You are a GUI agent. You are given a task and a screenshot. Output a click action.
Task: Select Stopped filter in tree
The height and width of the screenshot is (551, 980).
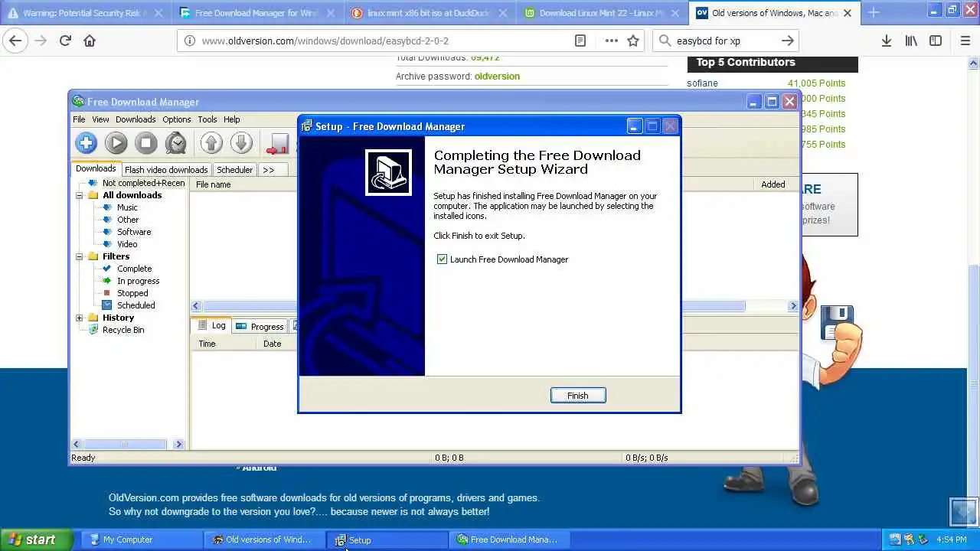click(132, 293)
